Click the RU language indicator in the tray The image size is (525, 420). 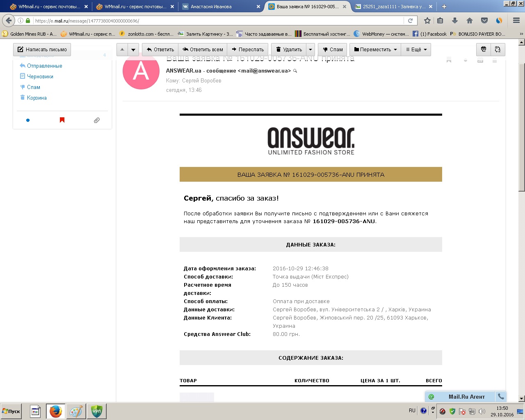[x=412, y=411]
